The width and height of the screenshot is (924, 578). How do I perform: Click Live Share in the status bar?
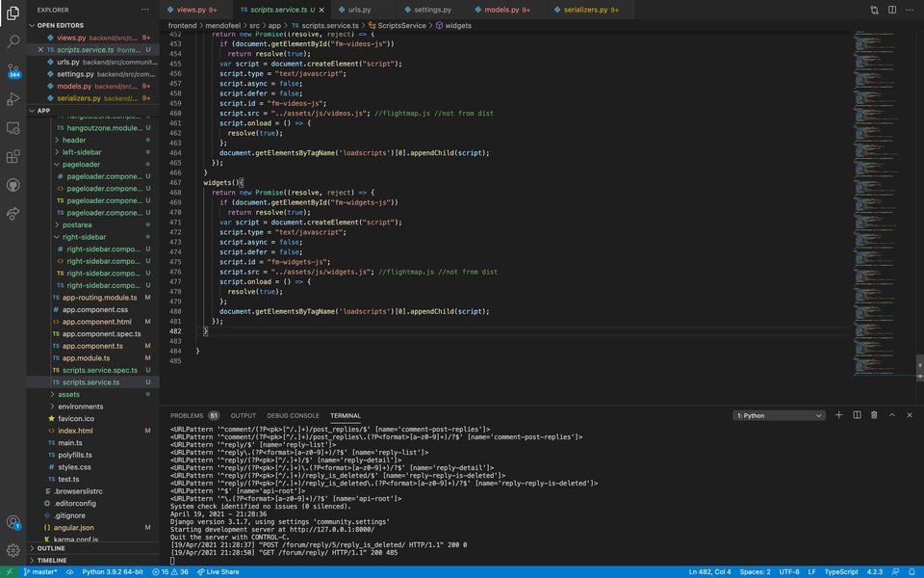pos(218,572)
